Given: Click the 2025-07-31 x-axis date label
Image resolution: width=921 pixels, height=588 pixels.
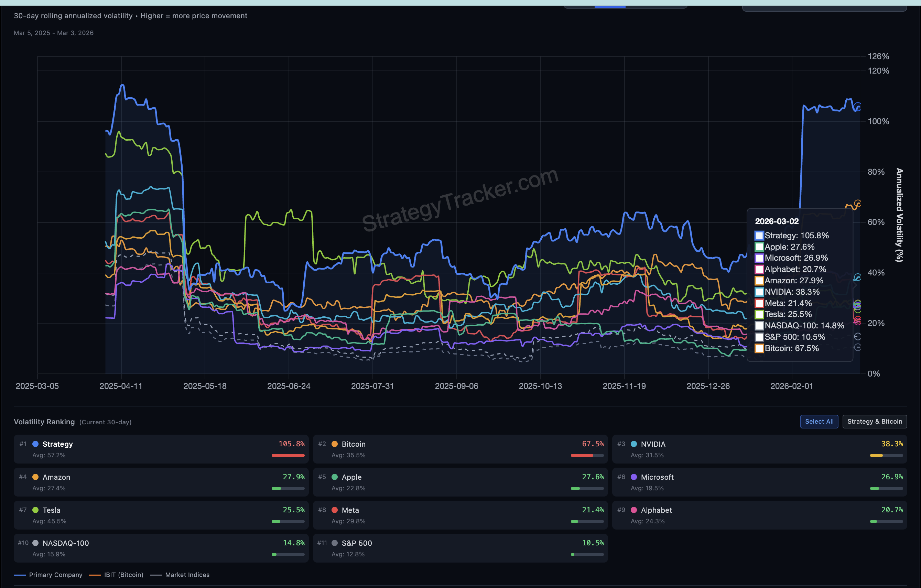Looking at the screenshot, I should 372,386.
